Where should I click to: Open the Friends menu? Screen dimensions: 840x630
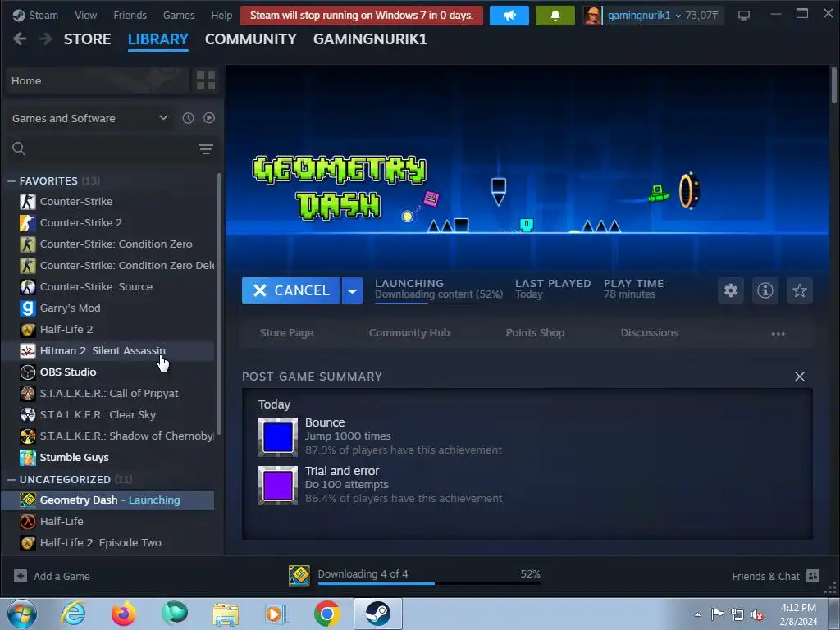(130, 15)
